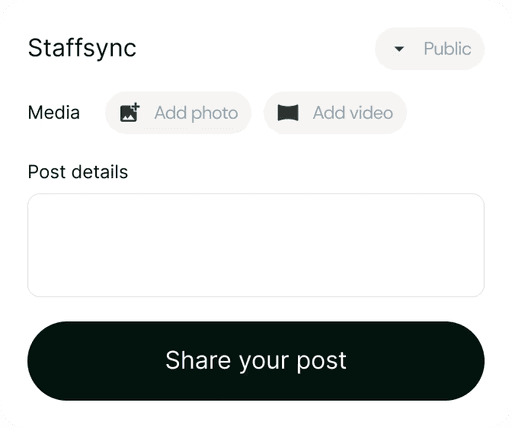The height and width of the screenshot is (428, 512).
Task: Click the Add video button
Action: (x=335, y=113)
